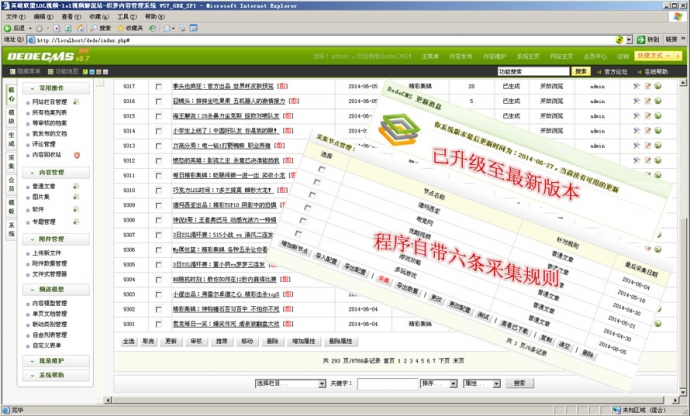Click the IE Stop loading icon
The height and width of the screenshot is (416, 690).
coord(57,28)
